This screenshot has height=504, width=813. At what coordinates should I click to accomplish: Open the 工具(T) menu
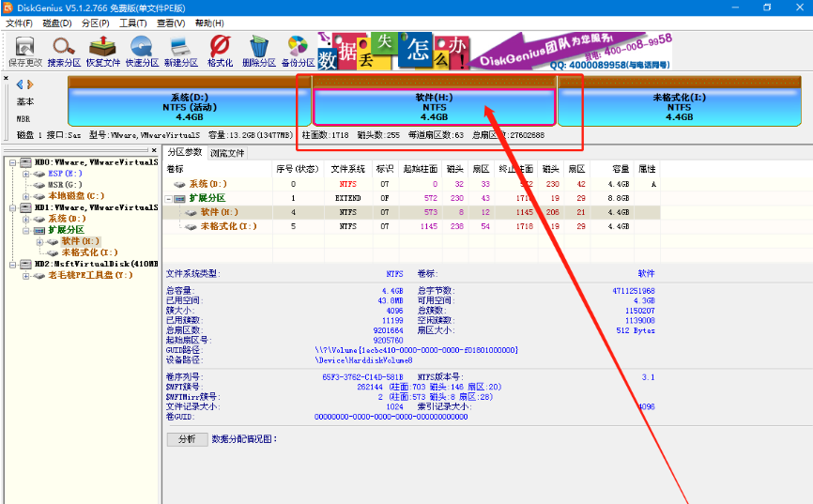133,23
